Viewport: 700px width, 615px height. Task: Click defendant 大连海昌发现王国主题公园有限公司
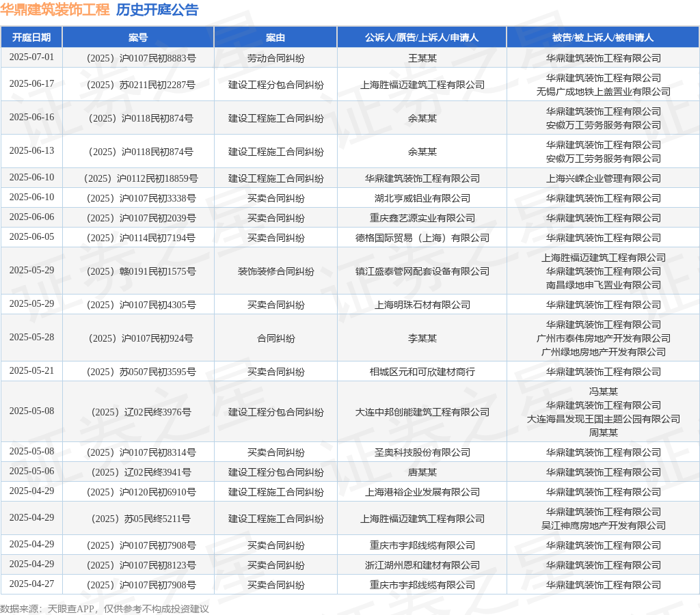(604, 419)
